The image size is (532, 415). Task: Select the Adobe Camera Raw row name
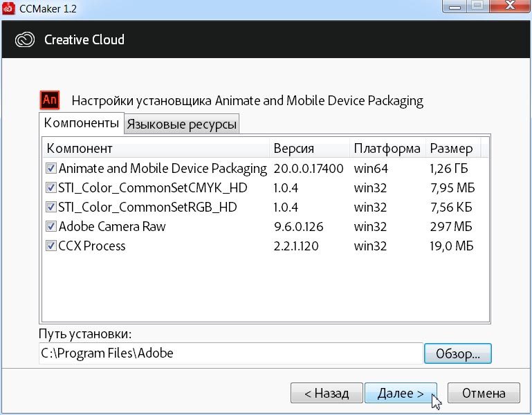click(x=112, y=226)
